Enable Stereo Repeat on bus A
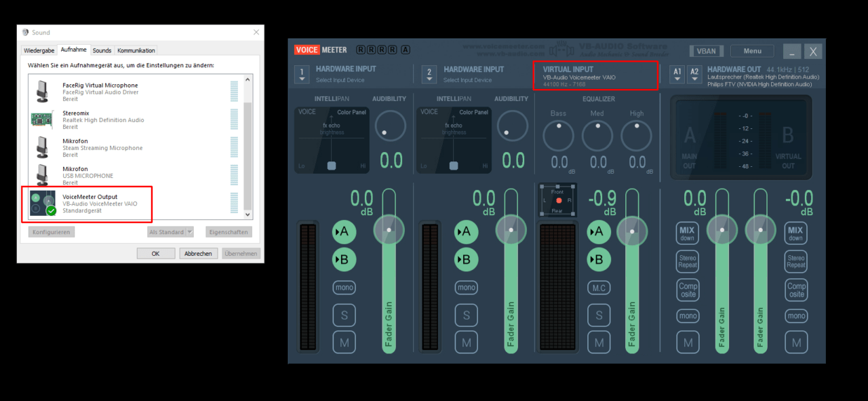The width and height of the screenshot is (868, 401). 687,261
